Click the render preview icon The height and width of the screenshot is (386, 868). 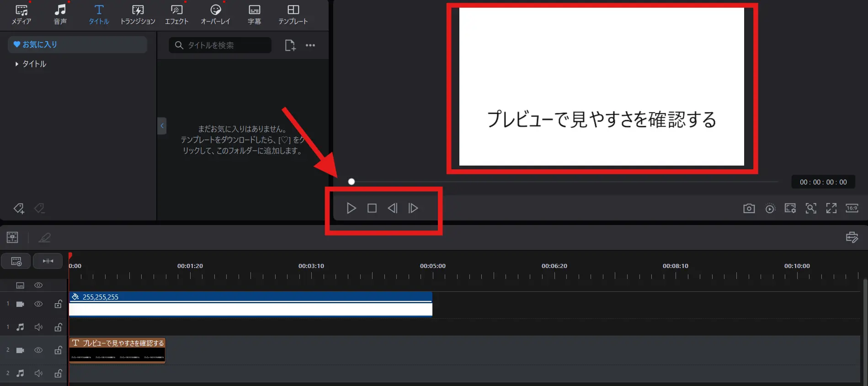point(770,209)
